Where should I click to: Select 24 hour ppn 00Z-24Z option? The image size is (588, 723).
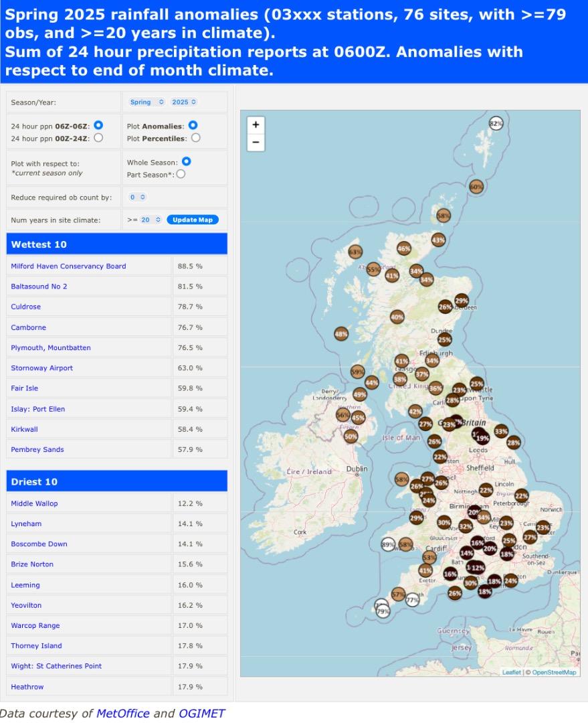point(98,138)
